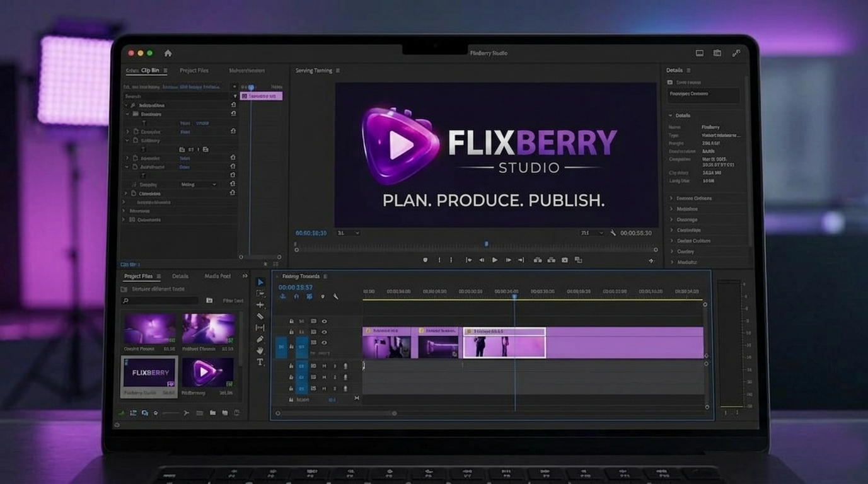The image size is (868, 484).
Task: Click the project panel thumbnail zoom slider
Action: pyautogui.click(x=170, y=413)
